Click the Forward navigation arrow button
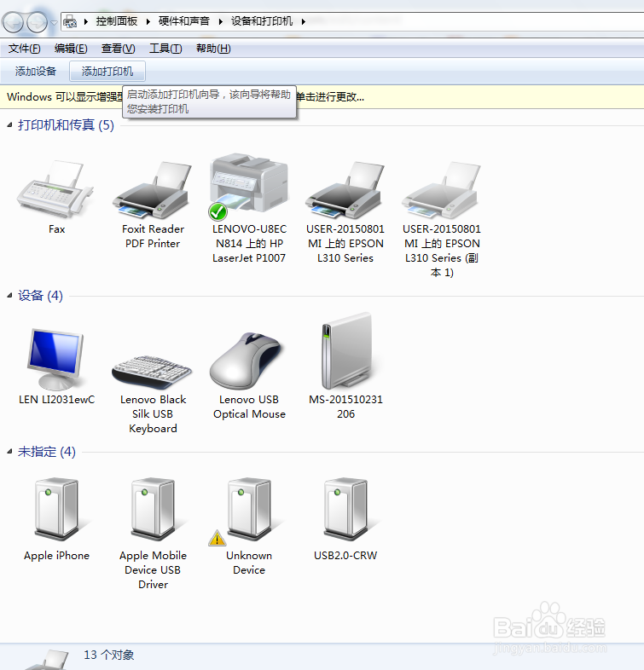 [x=37, y=22]
